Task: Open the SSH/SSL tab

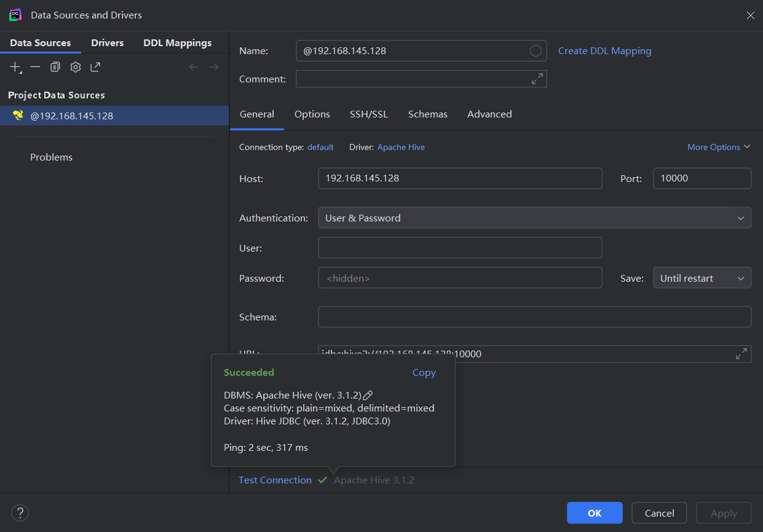Action: click(369, 114)
